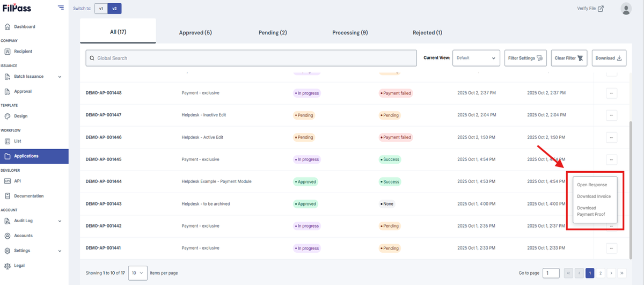This screenshot has height=285, width=644.
Task: Click the Clear Filter button
Action: pyautogui.click(x=569, y=58)
